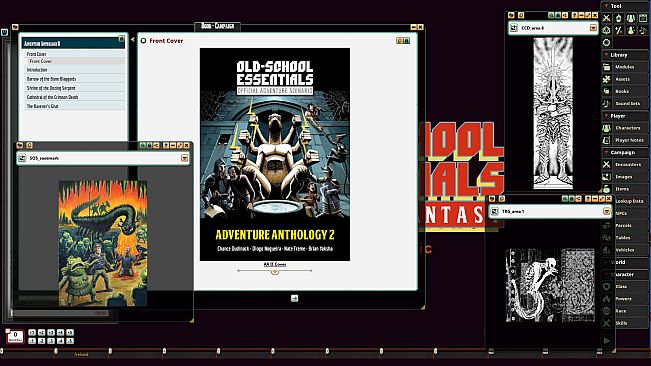Image resolution: width=651 pixels, height=366 pixels.
Task: Click the image icon beside CCD_area 8 name
Action: click(514, 28)
